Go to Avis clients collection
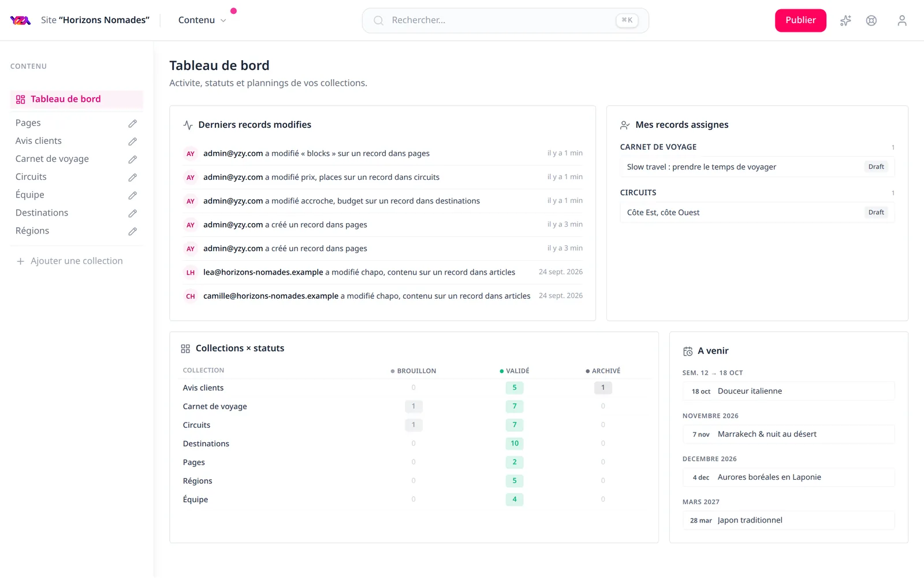This screenshot has height=578, width=924. [39, 141]
